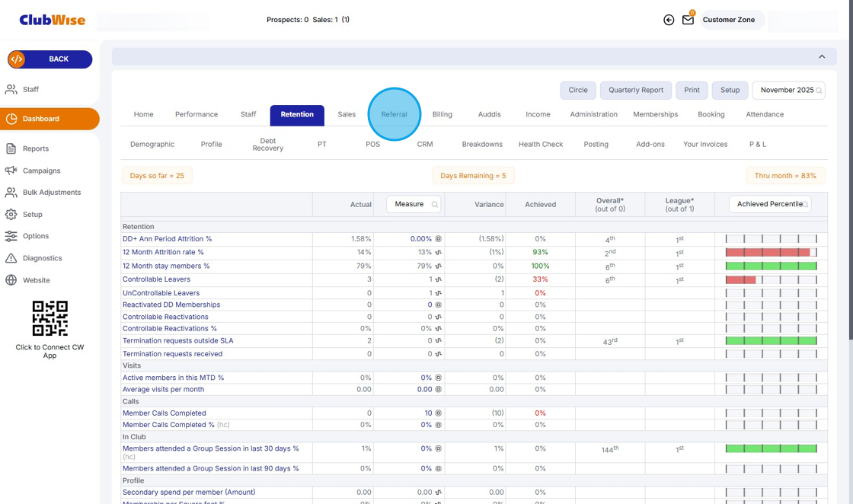The image size is (853, 504).
Task: Open the 12 Month Attrition rate % link
Action: pyautogui.click(x=163, y=252)
